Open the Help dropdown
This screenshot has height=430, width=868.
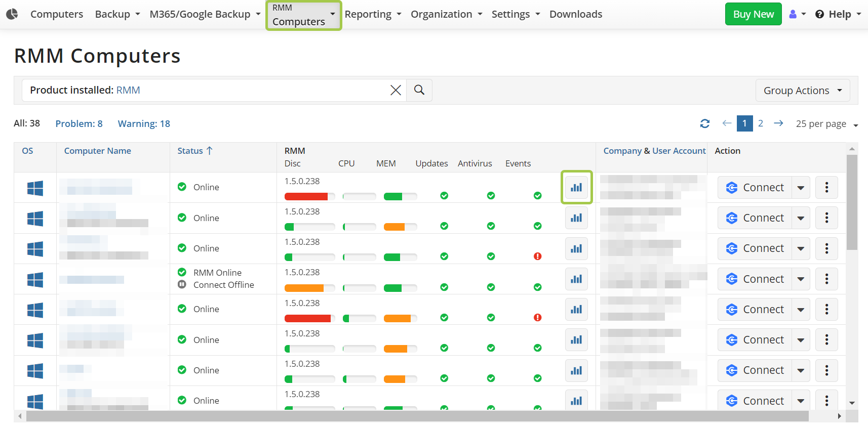click(838, 14)
